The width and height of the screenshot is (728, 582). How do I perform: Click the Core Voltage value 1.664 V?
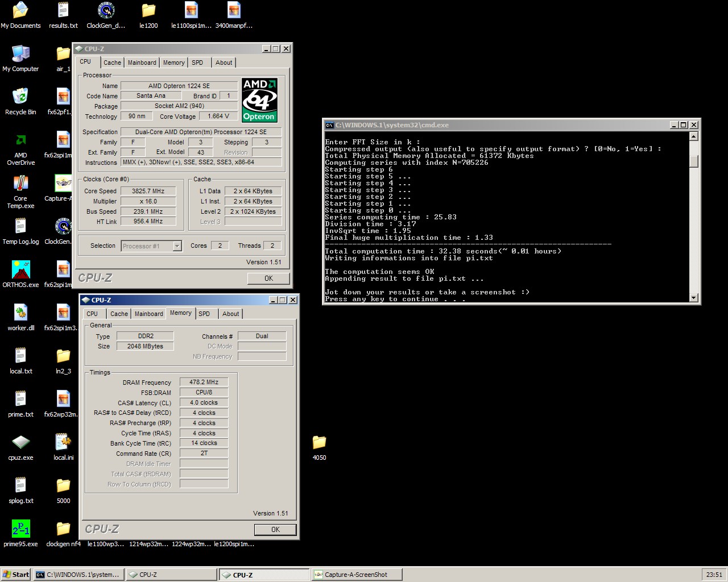click(x=218, y=117)
